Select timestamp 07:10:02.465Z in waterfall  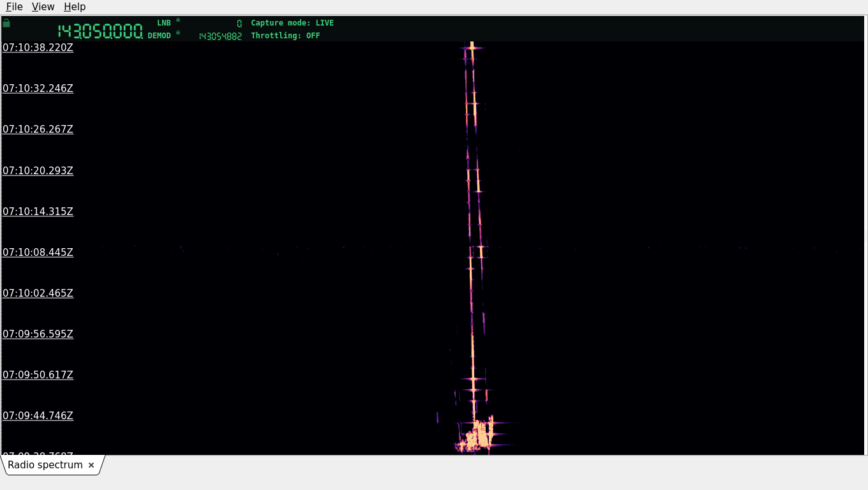tap(38, 293)
